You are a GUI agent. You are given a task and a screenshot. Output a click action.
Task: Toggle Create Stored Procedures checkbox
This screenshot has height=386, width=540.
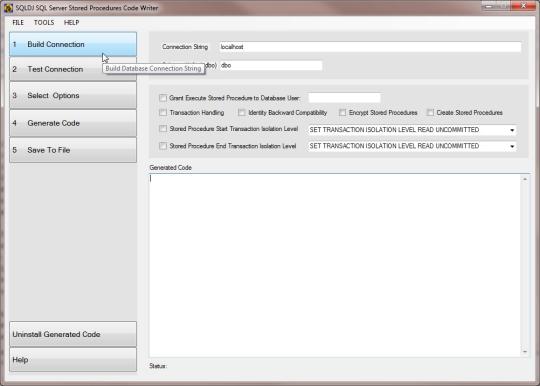click(x=430, y=113)
